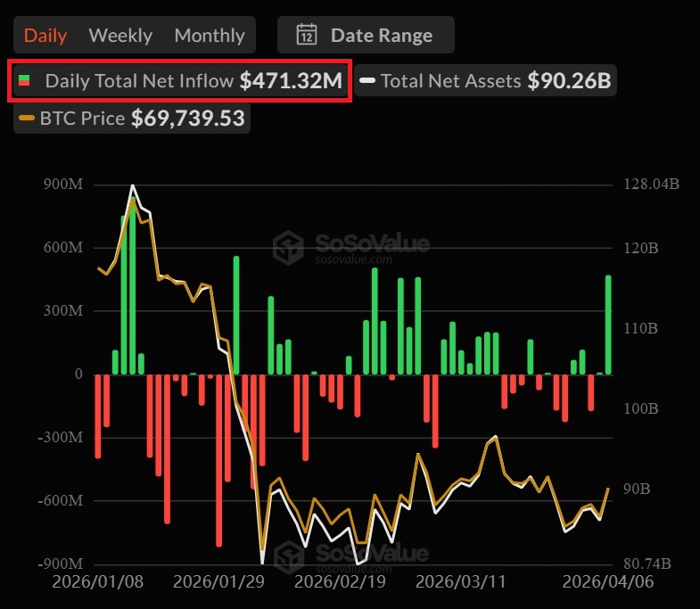700x609 pixels.
Task: Click the 2026/01/29 x-axis date label
Action: coord(218,581)
